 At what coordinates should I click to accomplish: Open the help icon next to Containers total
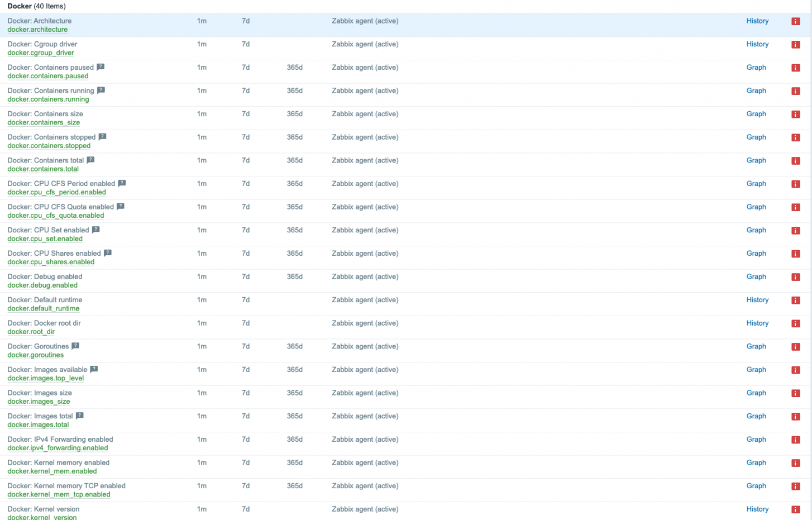[x=90, y=160]
